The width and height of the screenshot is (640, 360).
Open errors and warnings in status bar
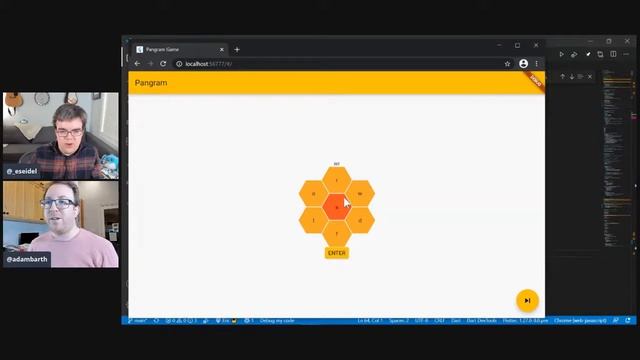tap(181, 321)
